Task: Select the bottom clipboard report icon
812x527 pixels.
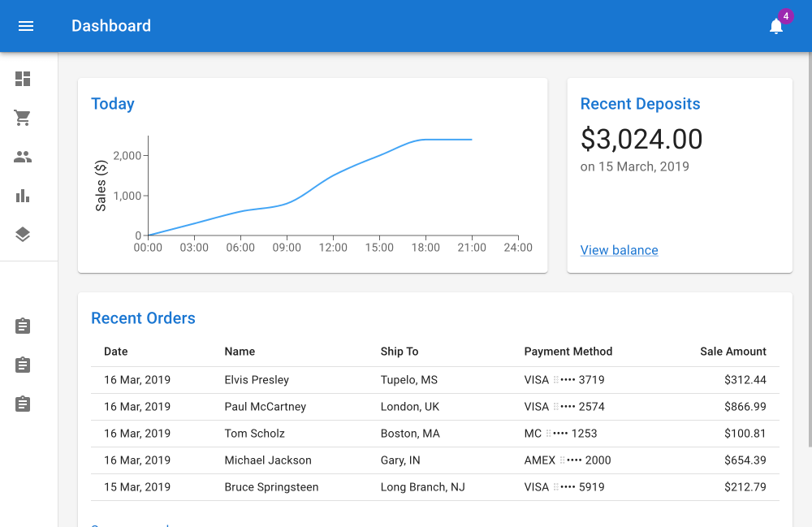Action: [23, 404]
